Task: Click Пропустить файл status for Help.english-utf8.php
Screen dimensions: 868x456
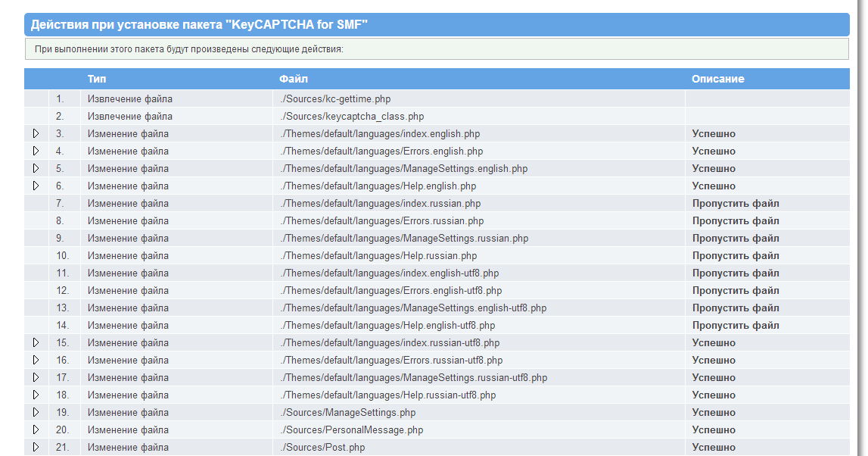Action: coord(735,325)
